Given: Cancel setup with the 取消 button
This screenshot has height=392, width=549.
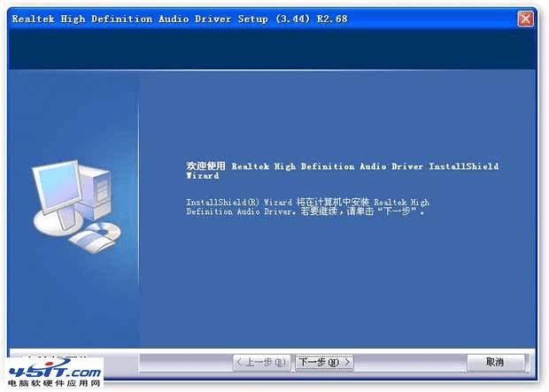Looking at the screenshot, I should 496,362.
